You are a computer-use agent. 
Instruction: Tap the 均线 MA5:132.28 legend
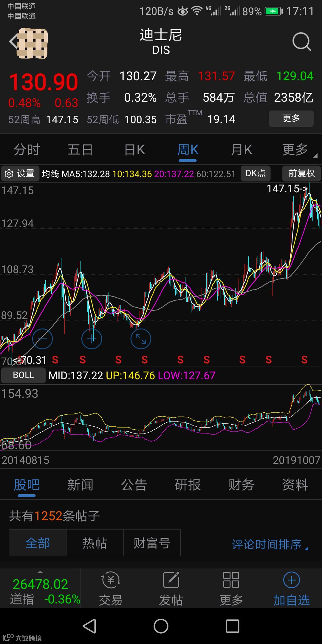pyautogui.click(x=76, y=174)
